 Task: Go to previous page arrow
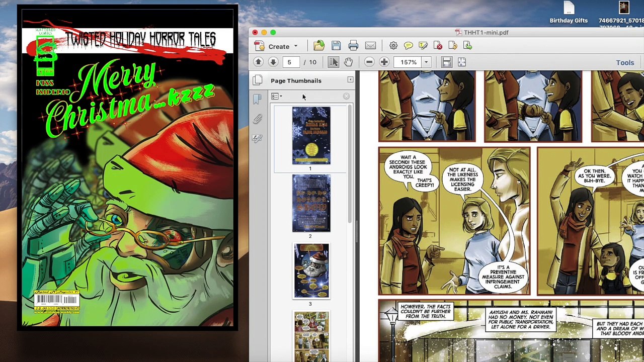pyautogui.click(x=258, y=62)
